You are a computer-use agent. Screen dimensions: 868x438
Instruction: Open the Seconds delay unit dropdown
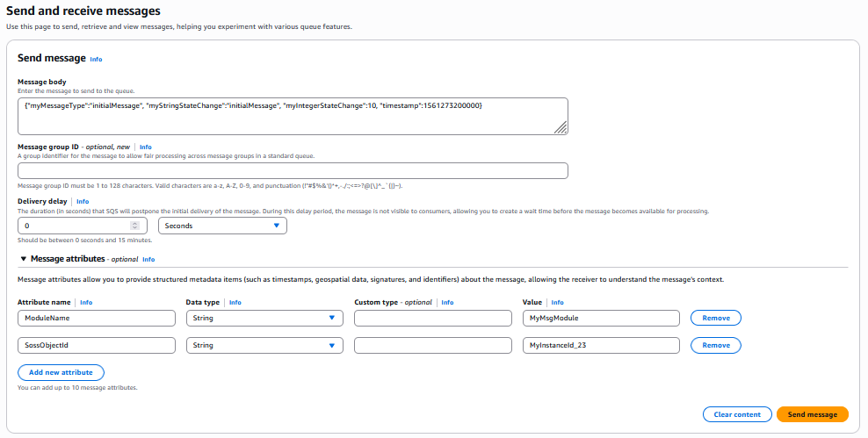click(x=222, y=226)
